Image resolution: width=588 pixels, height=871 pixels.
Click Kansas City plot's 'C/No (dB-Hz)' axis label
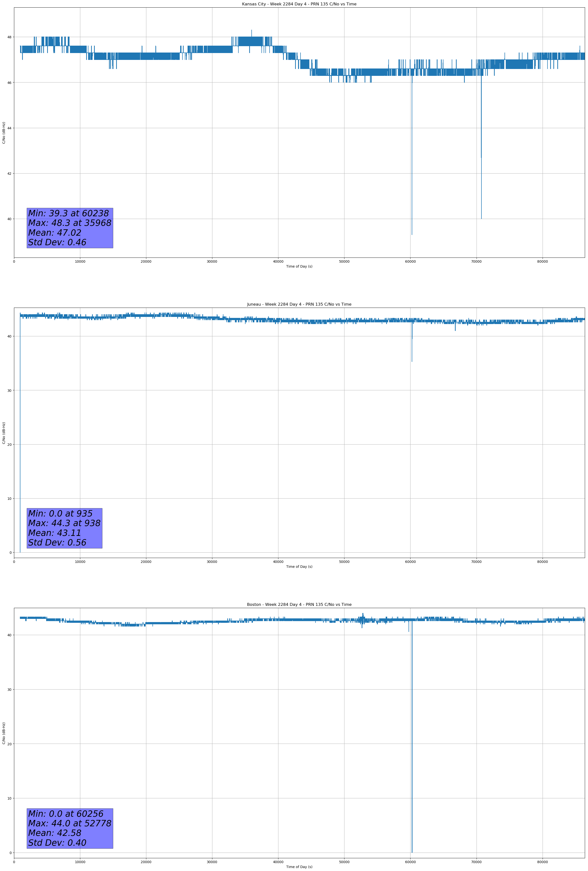tap(4, 133)
